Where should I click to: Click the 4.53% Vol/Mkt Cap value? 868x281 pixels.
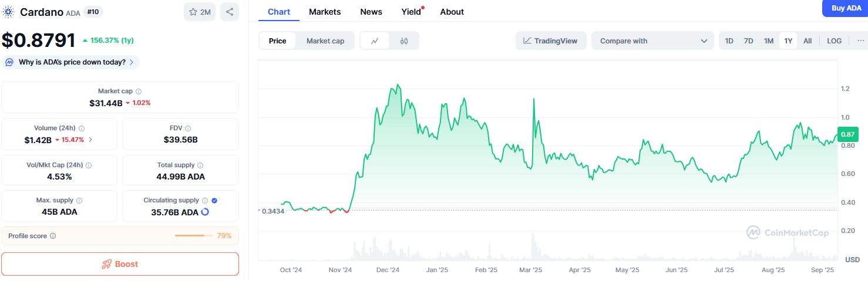pyautogui.click(x=59, y=177)
